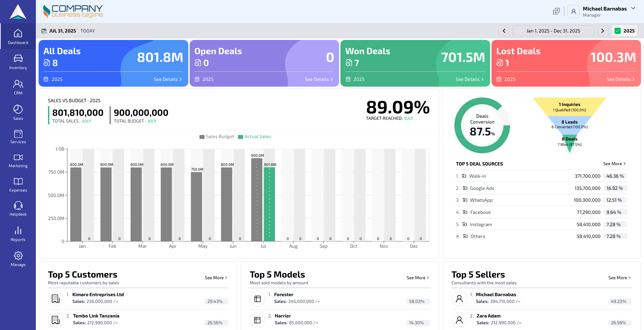Toggle the 2025 year checkbox
Screen dimensions: 644x330
point(618,31)
